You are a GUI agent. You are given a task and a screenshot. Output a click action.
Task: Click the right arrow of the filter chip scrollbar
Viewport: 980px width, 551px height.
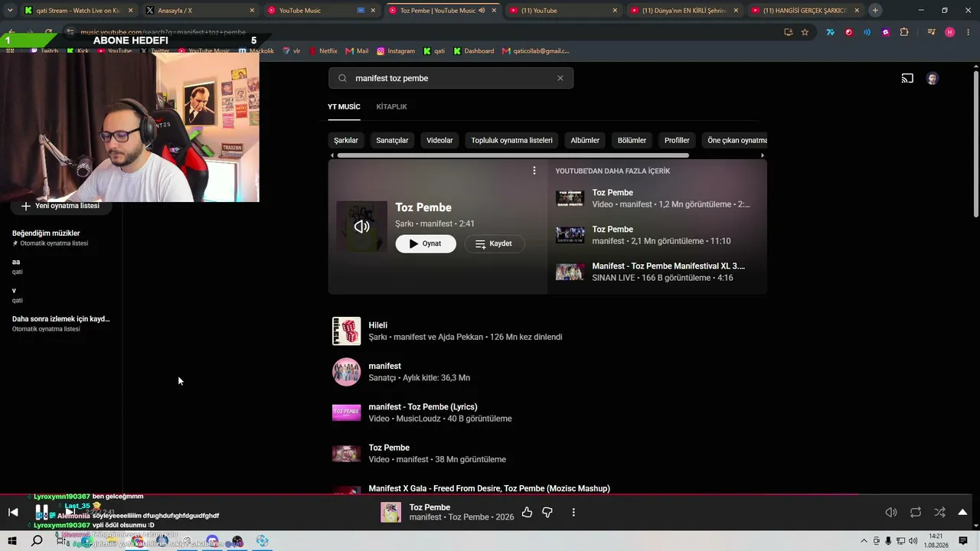click(762, 155)
